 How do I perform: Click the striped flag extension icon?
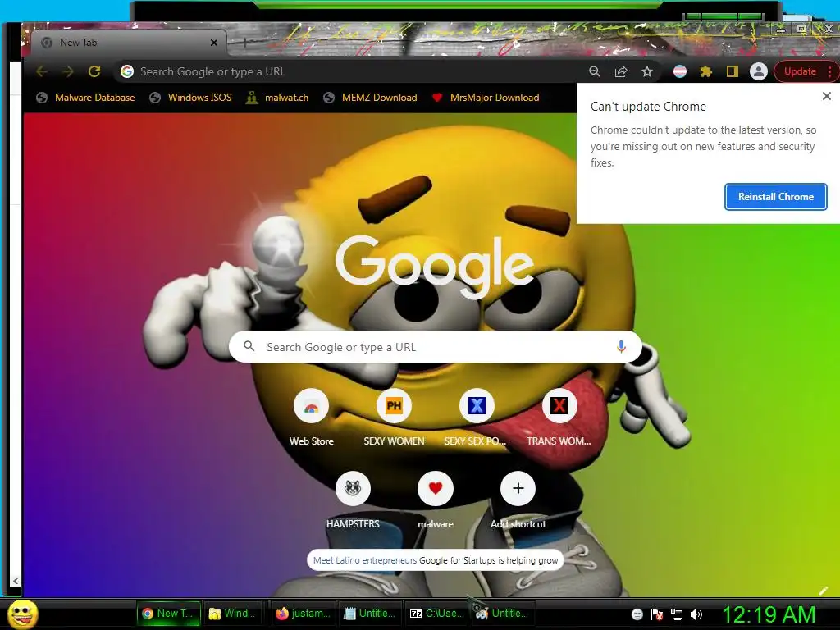pyautogui.click(x=680, y=71)
